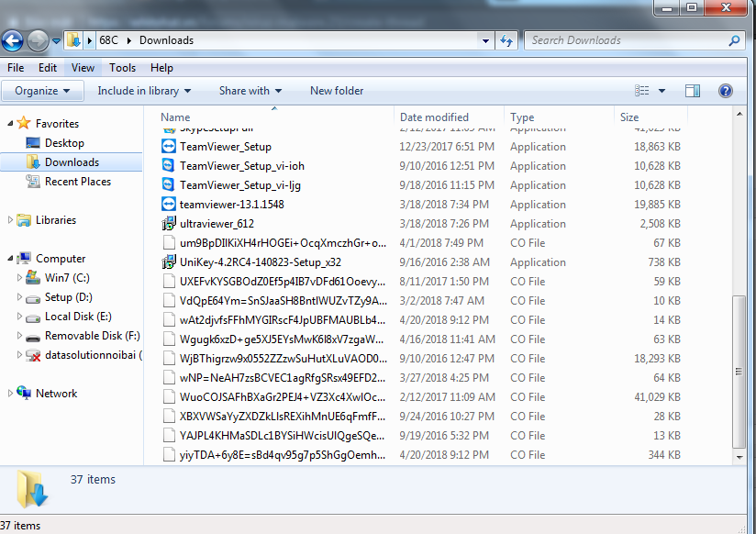
Task: Click the file list scroll up arrow
Action: coord(739,114)
